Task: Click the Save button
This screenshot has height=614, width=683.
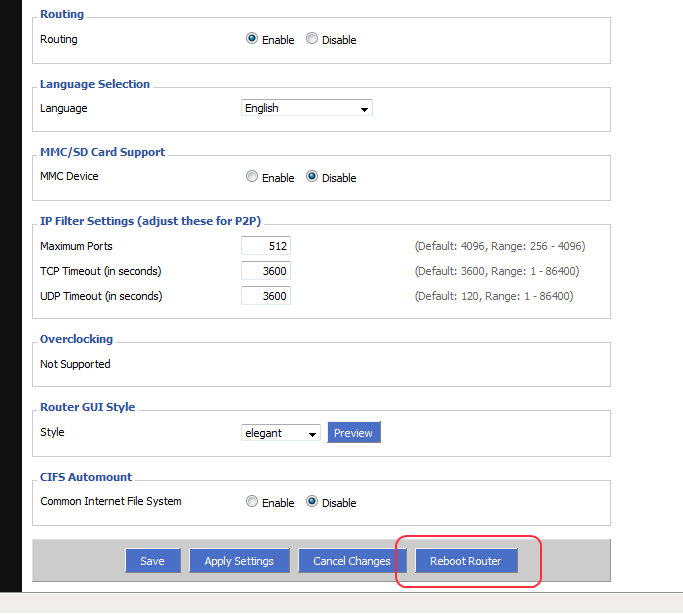Action: (x=152, y=561)
